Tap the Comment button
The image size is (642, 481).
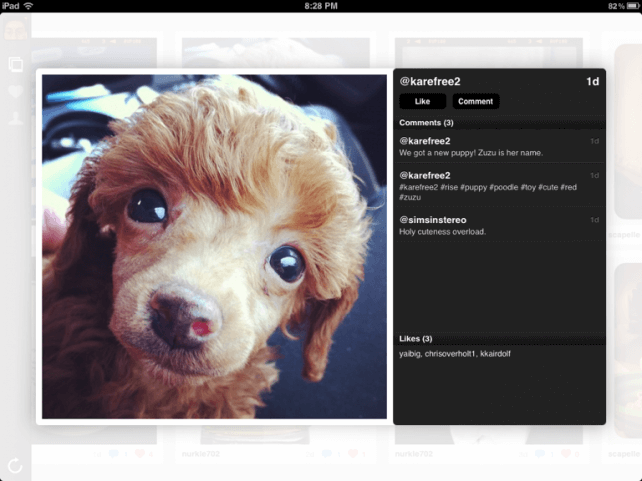475,102
